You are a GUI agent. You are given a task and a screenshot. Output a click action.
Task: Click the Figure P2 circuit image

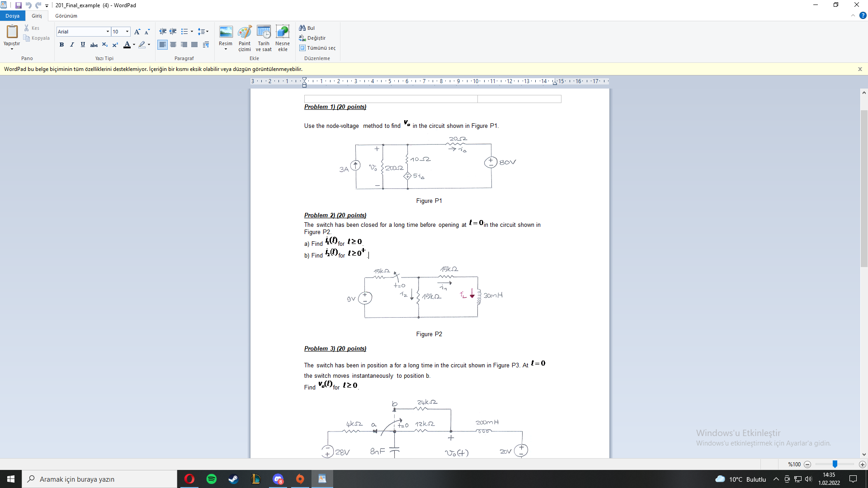click(425, 293)
